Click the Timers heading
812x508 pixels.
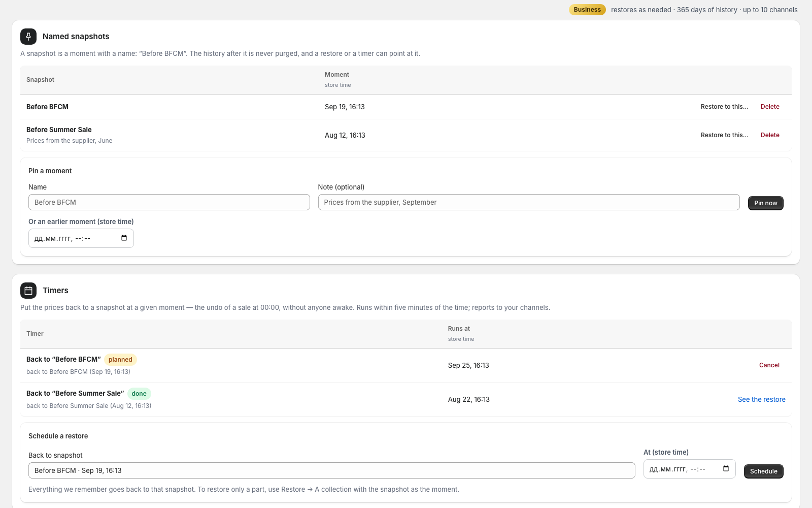point(55,291)
